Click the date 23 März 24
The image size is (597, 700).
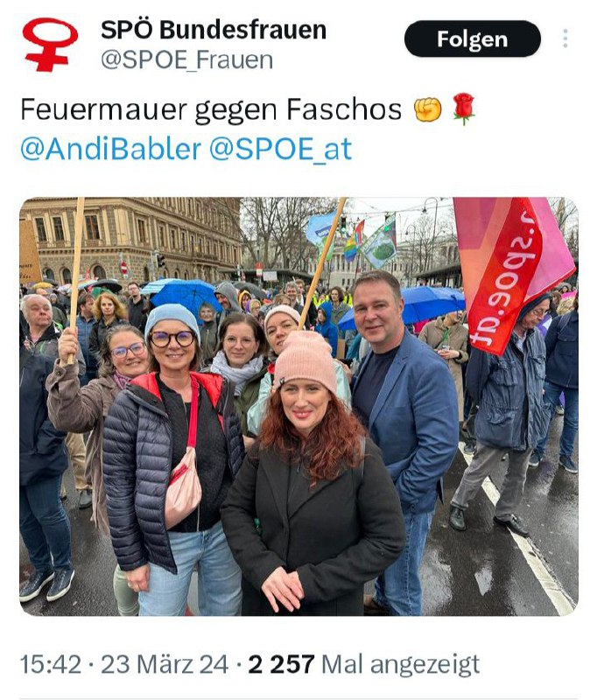(165, 664)
